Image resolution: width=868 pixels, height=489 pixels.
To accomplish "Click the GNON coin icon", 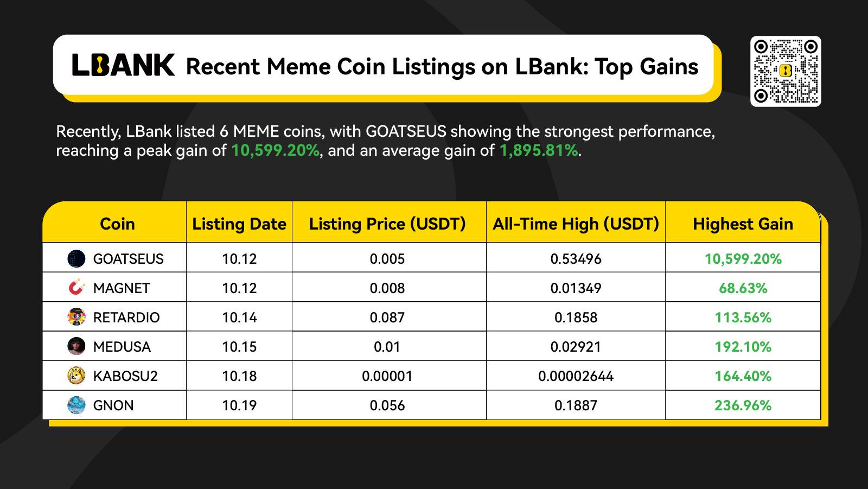I will [76, 405].
